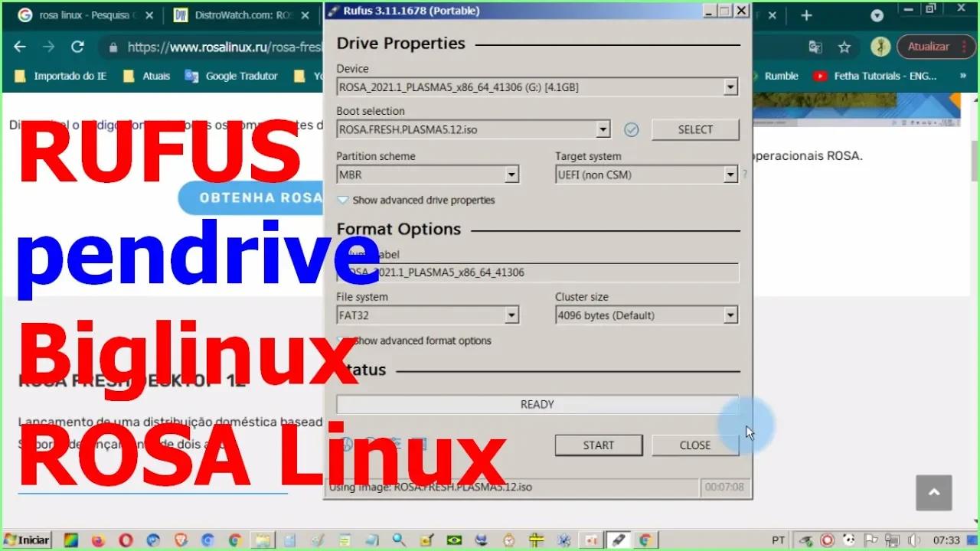Click the READY status progress bar
The image size is (980, 551).
point(537,404)
